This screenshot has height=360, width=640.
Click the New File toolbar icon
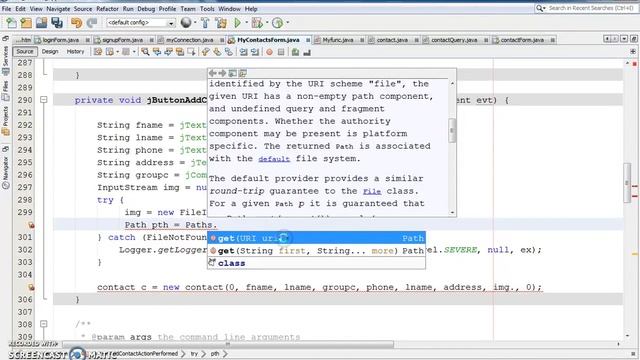pyautogui.click(x=11, y=23)
